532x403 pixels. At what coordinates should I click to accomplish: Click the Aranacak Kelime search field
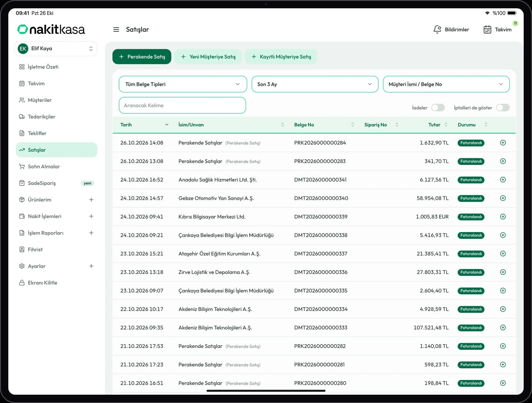182,105
